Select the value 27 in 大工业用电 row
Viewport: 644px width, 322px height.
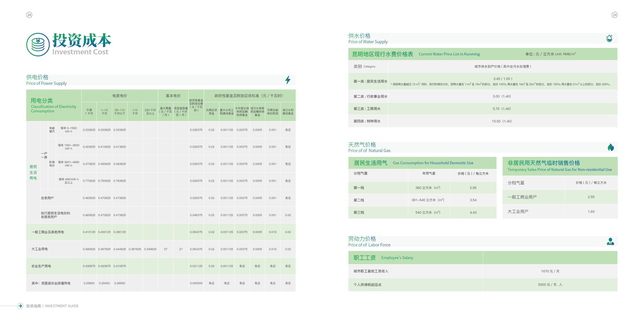coord(181,249)
